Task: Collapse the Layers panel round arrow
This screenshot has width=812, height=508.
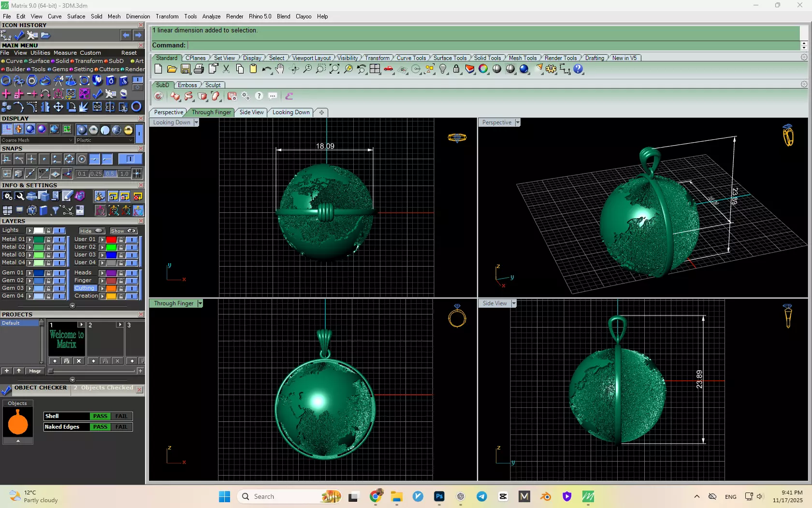Action: point(72,306)
